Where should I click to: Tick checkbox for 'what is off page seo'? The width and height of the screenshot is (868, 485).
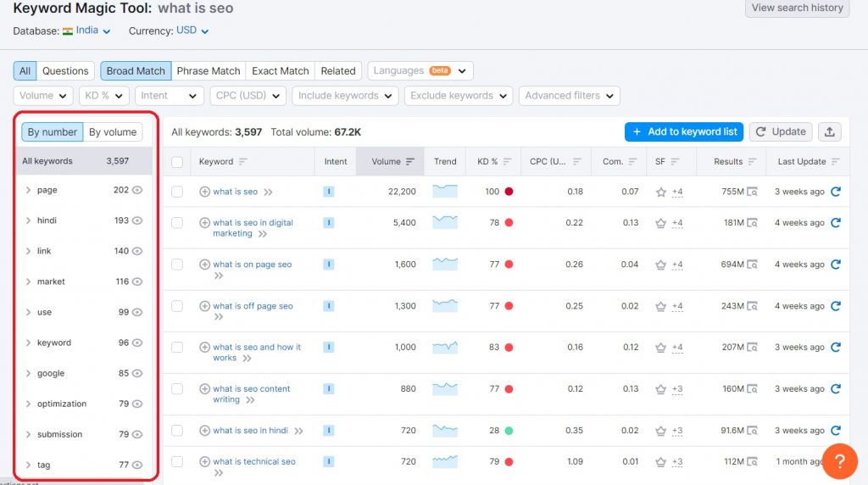(x=177, y=306)
